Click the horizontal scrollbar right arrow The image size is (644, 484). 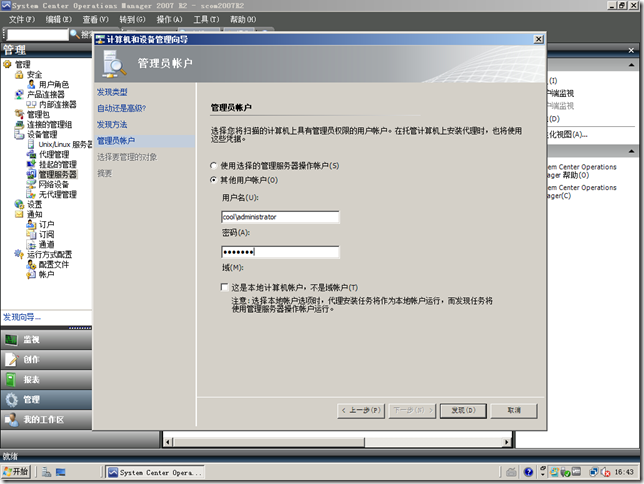pos(507,442)
